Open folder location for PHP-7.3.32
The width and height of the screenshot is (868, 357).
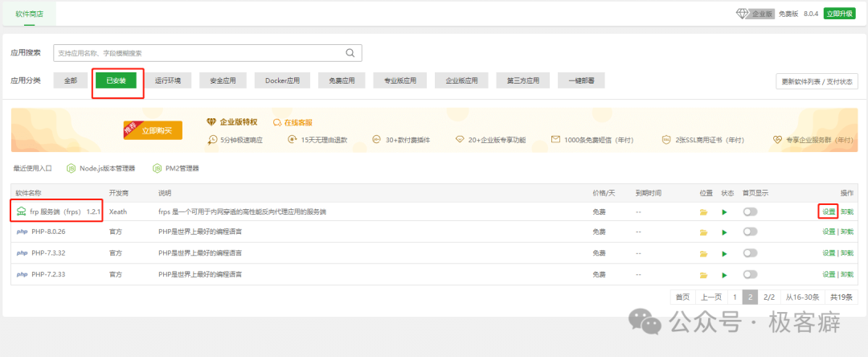703,252
